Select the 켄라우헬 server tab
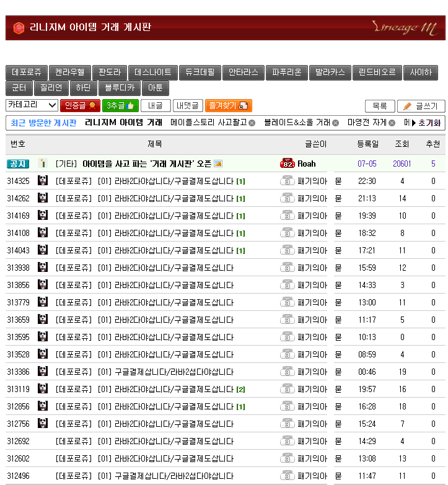The image size is (448, 485). click(x=70, y=72)
